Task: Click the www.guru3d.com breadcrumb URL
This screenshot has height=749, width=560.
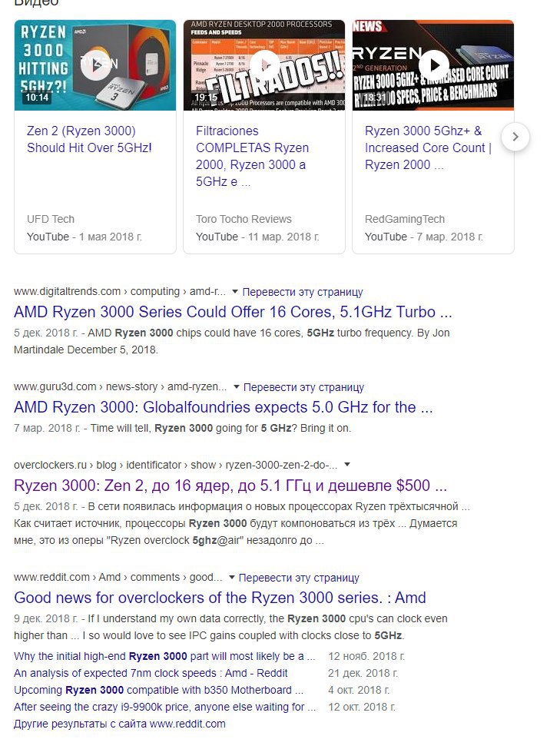Action: [x=120, y=387]
